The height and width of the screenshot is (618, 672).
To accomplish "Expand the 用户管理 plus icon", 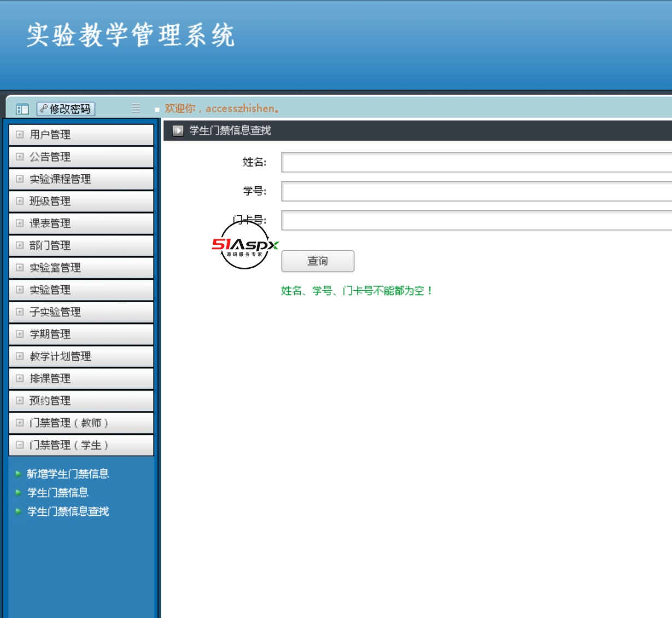I will pyautogui.click(x=20, y=134).
